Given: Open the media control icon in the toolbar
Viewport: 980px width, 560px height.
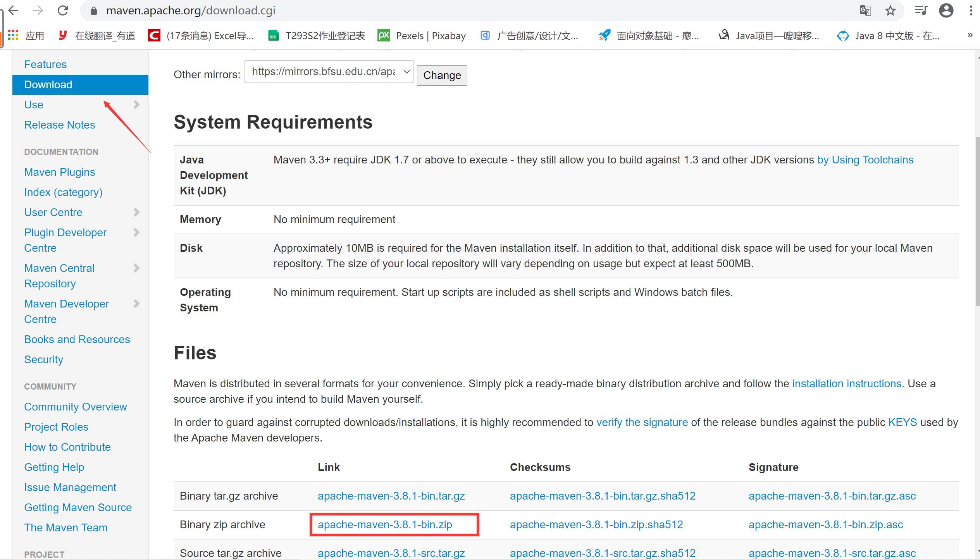Looking at the screenshot, I should point(921,10).
